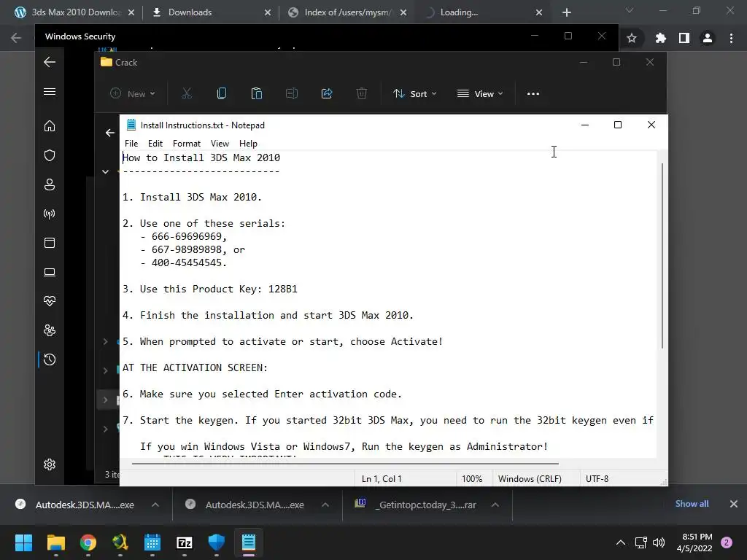Open the taskbar volume speaker icon
The image size is (747, 560).
pyautogui.click(x=659, y=542)
